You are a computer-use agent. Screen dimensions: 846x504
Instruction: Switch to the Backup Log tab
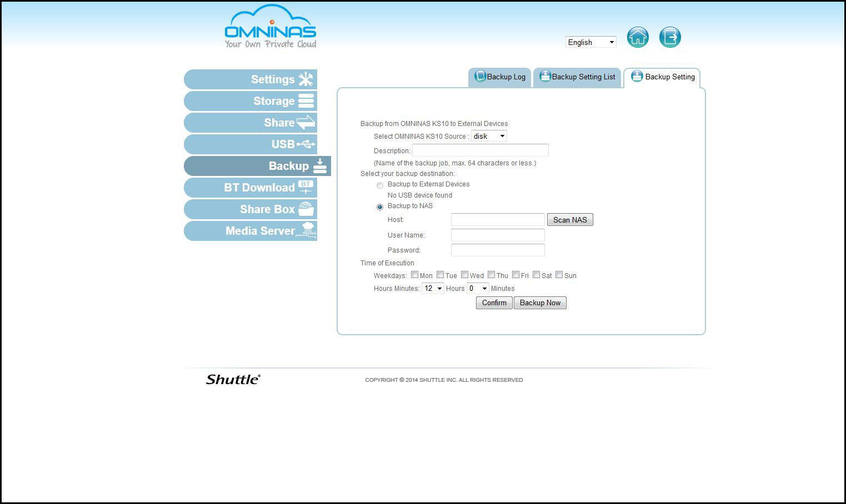tap(499, 77)
